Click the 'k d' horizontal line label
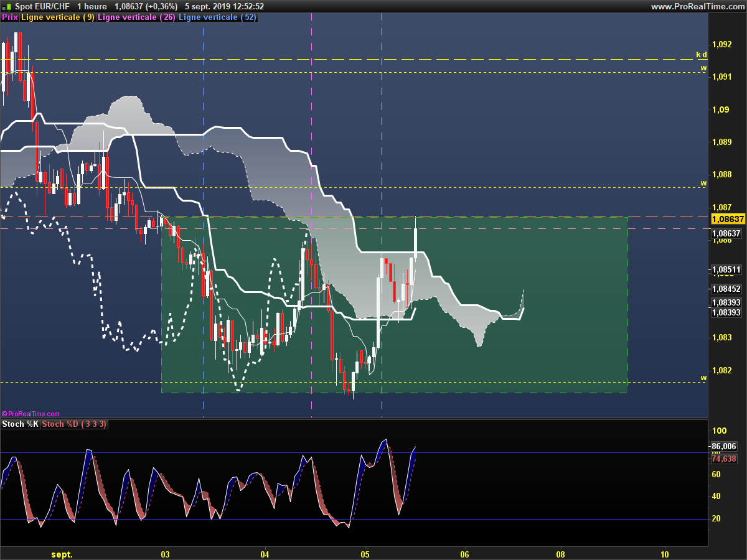 coord(702,55)
